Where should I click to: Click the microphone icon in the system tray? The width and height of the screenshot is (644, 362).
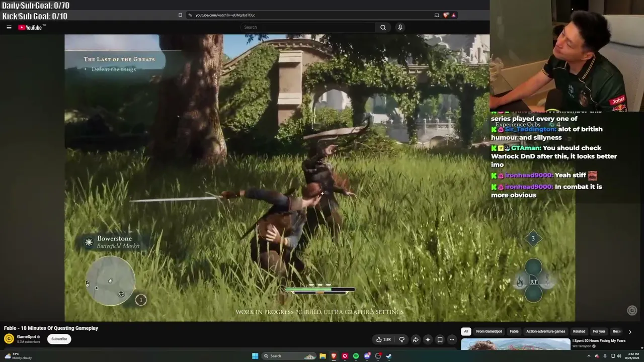(x=605, y=356)
